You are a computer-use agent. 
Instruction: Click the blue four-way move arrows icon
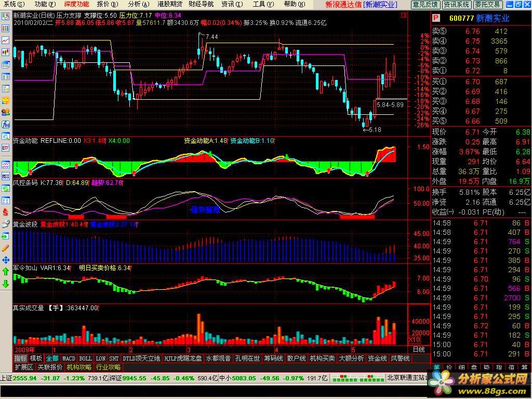(5, 260)
